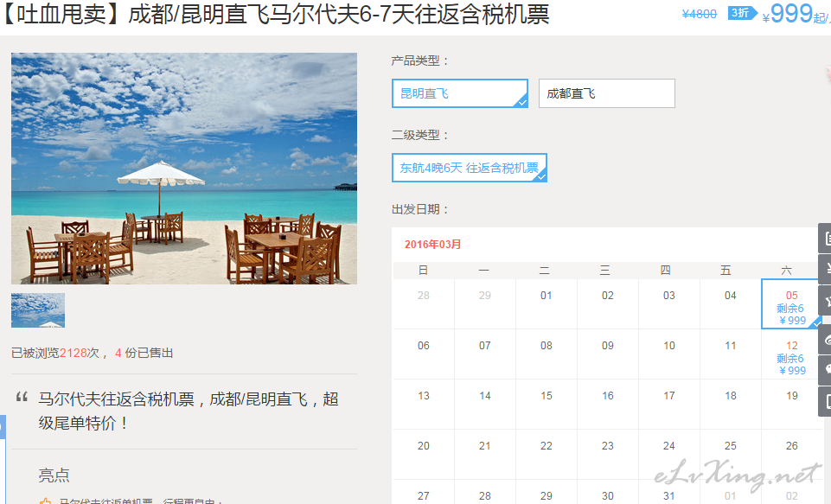Click the 2016年03月 calendar month label

click(432, 245)
